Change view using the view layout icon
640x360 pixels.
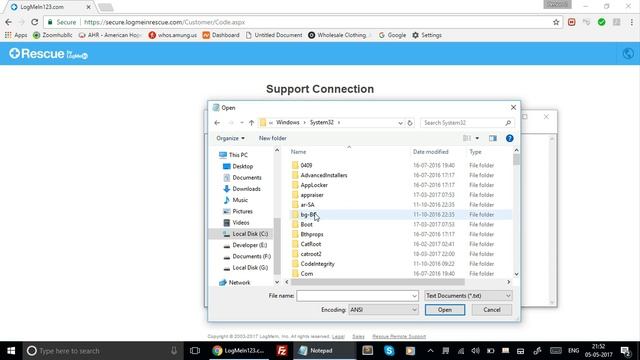coord(467,138)
